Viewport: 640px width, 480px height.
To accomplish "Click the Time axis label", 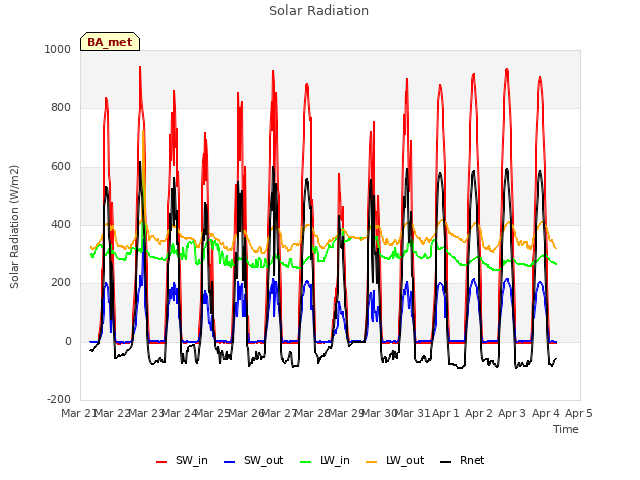I will [566, 429].
